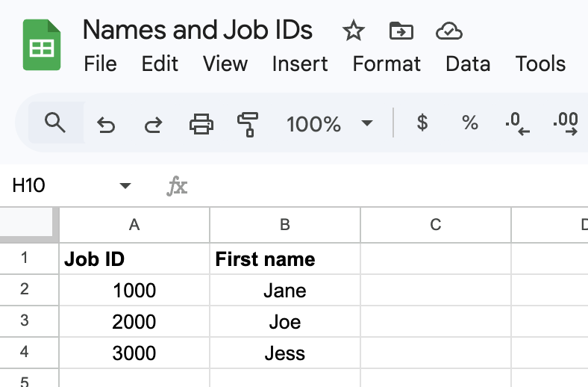Click the undo arrow
This screenshot has height=387, width=588.
pos(106,124)
